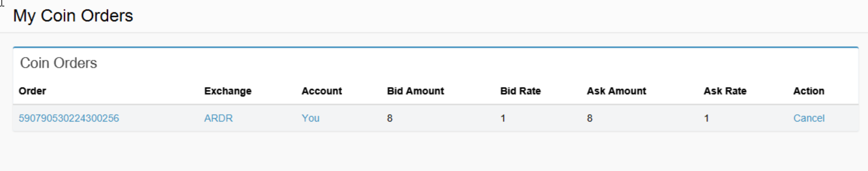Click the Bid Rate column header
The height and width of the screenshot is (171, 868).
[x=520, y=91]
